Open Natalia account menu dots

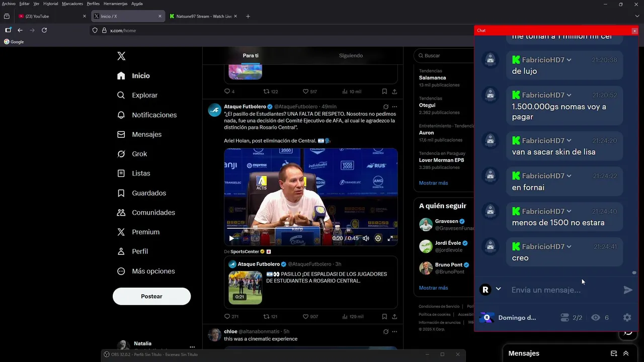click(x=192, y=347)
